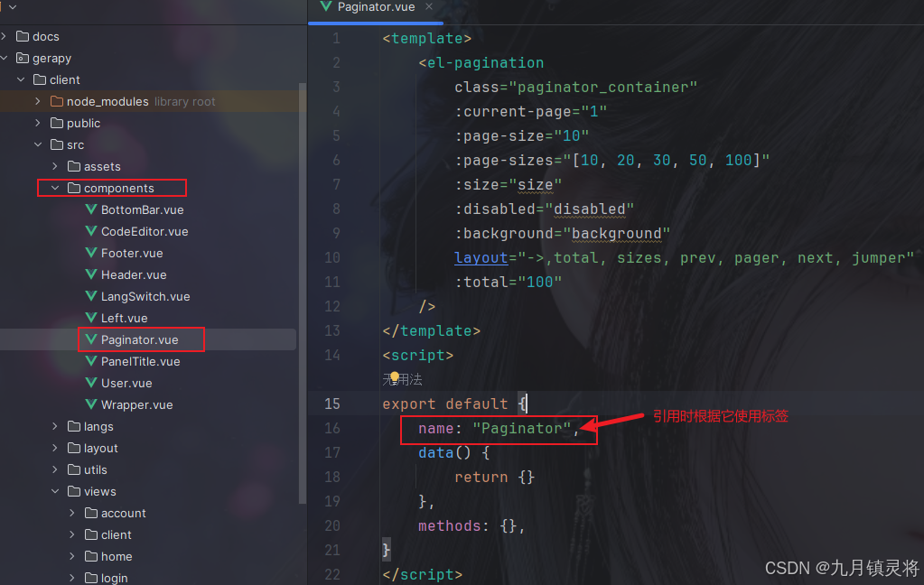The image size is (924, 585).
Task: Click the public folder icon
Action: [x=57, y=123]
